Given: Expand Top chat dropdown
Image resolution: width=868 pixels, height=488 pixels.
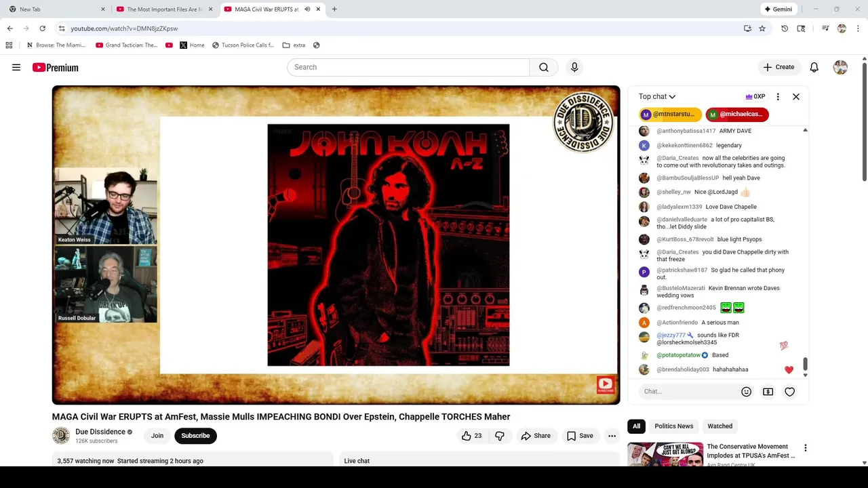Looking at the screenshot, I should pos(657,97).
